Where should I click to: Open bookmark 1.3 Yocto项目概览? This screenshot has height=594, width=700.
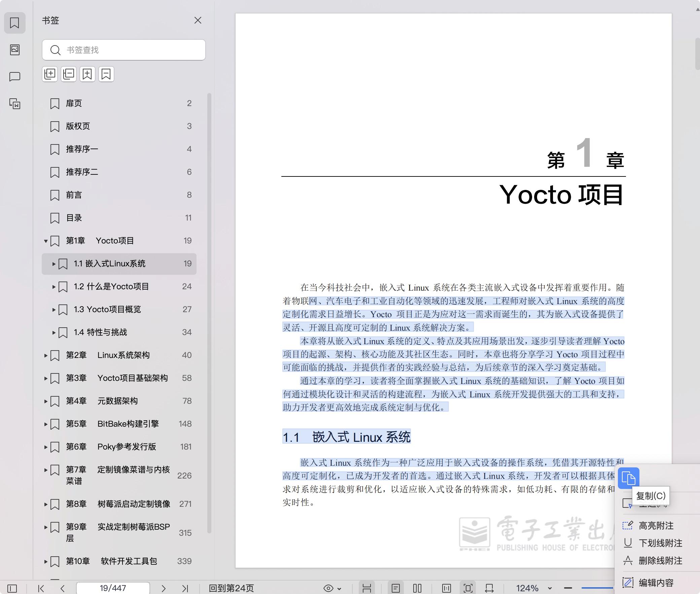107,309
